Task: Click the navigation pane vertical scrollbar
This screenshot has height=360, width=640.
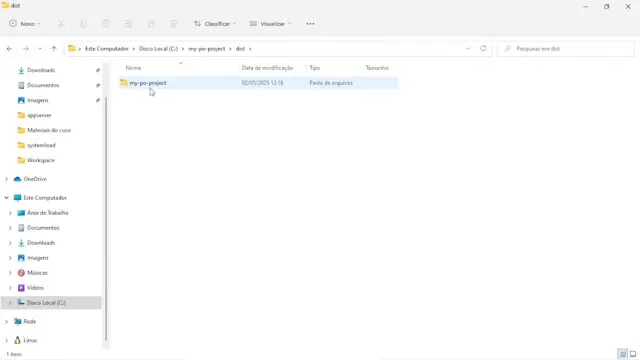Action: (106, 218)
